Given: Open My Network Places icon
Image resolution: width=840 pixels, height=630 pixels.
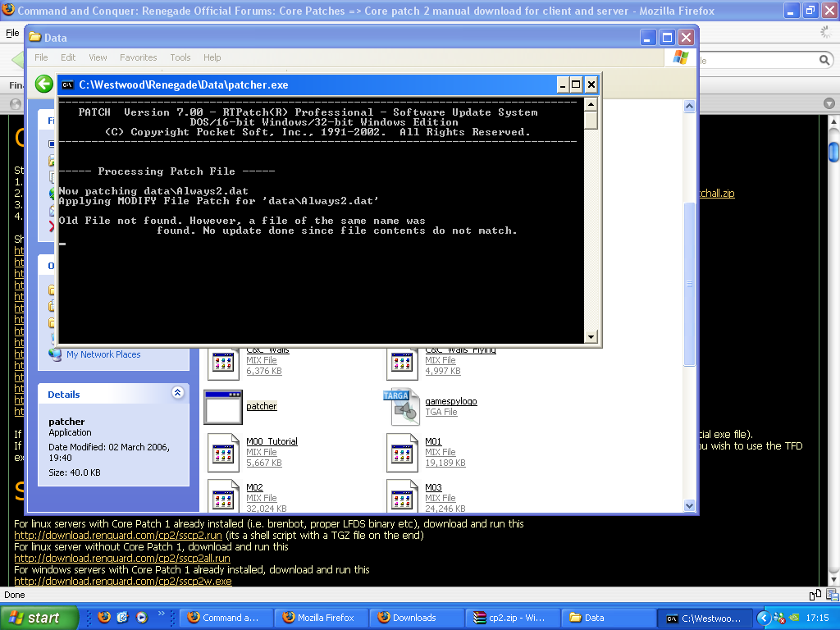Looking at the screenshot, I should (x=56, y=354).
